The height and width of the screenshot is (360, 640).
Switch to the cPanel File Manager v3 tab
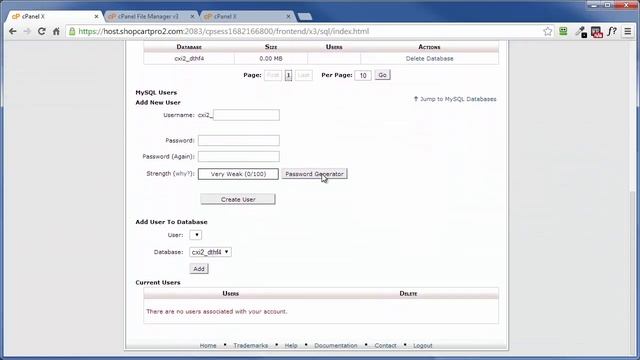click(x=148, y=16)
